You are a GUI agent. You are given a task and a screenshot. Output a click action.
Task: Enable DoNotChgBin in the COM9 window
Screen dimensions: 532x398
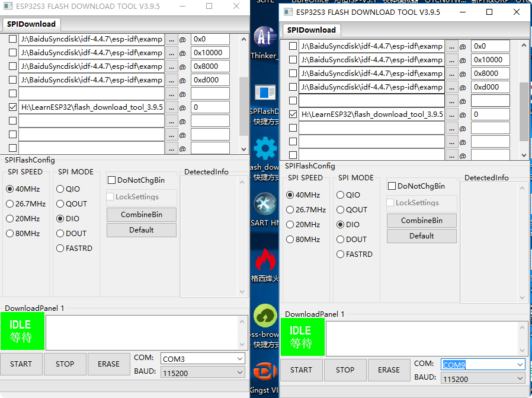[x=416, y=186]
